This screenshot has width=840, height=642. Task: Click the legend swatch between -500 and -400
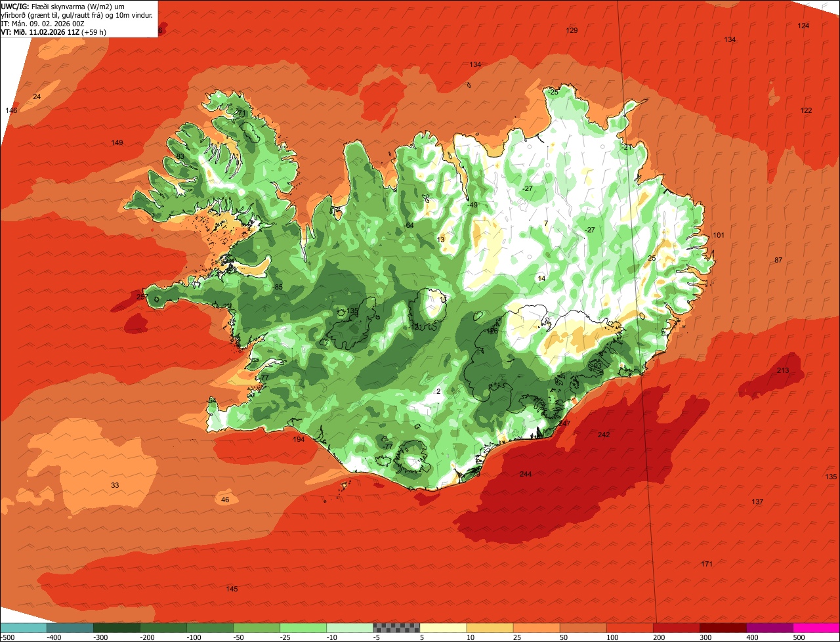tap(24, 628)
